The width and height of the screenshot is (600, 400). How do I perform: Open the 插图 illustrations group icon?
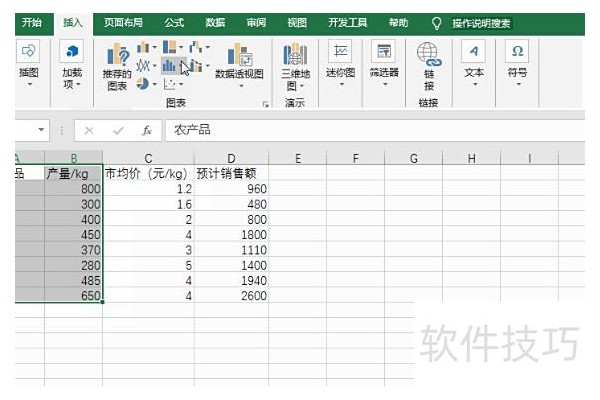(28, 51)
